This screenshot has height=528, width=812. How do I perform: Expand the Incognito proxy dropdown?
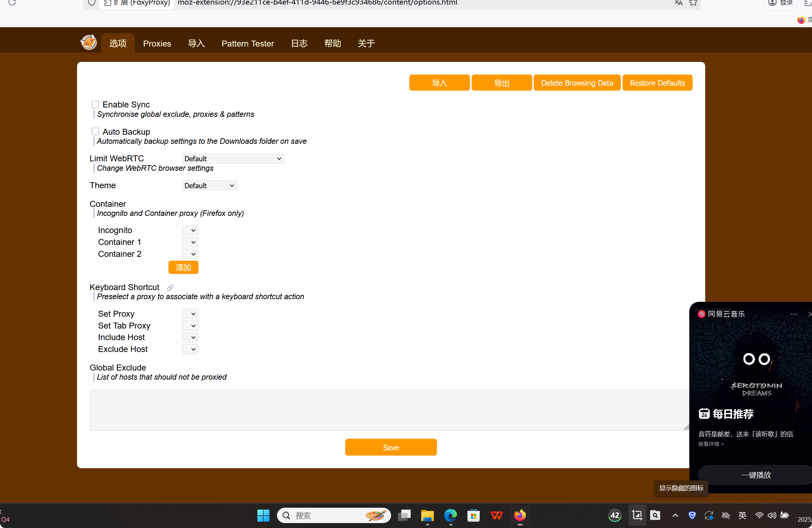190,231
